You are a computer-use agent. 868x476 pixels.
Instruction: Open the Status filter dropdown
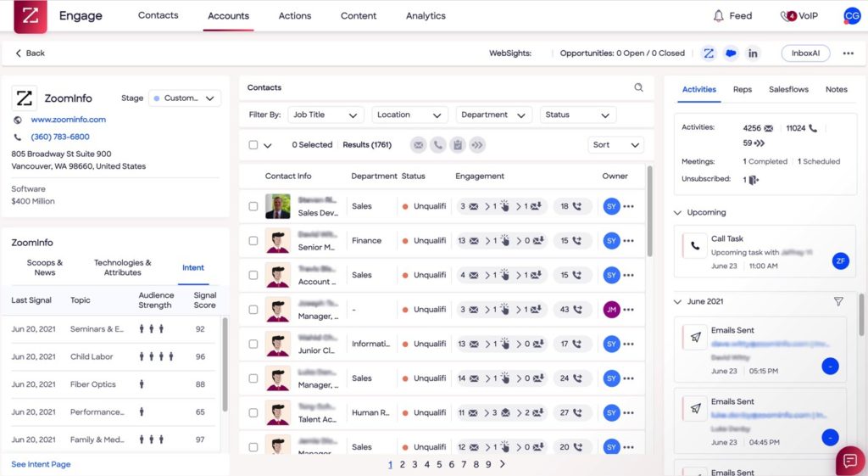point(578,115)
